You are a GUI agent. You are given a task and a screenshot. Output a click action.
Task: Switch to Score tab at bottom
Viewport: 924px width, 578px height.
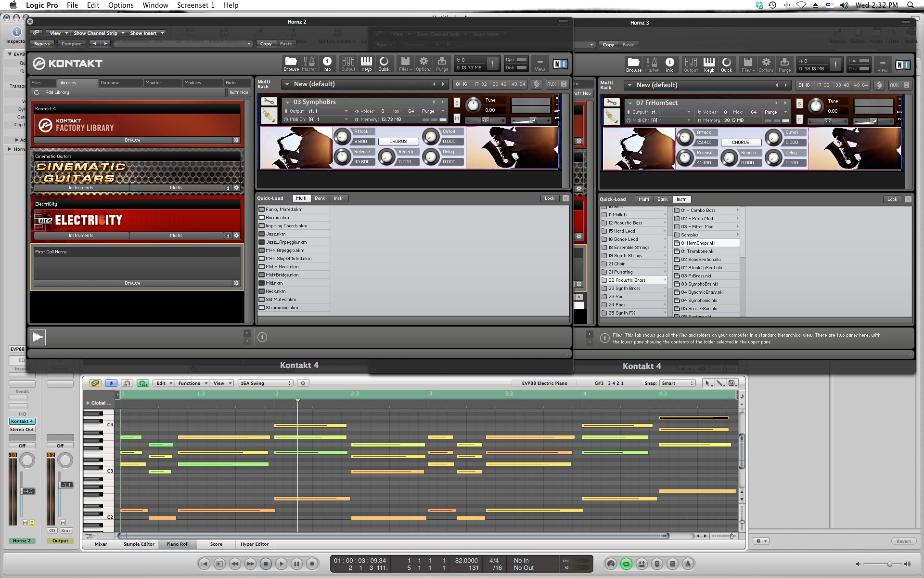(216, 544)
